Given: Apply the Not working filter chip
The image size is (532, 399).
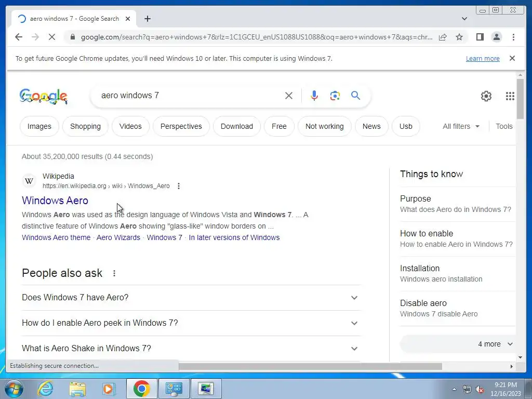Looking at the screenshot, I should [325, 126].
